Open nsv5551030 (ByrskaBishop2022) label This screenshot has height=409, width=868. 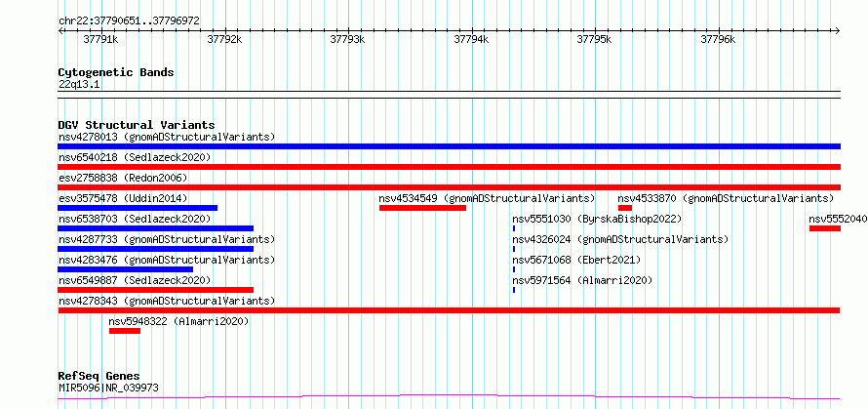(597, 219)
